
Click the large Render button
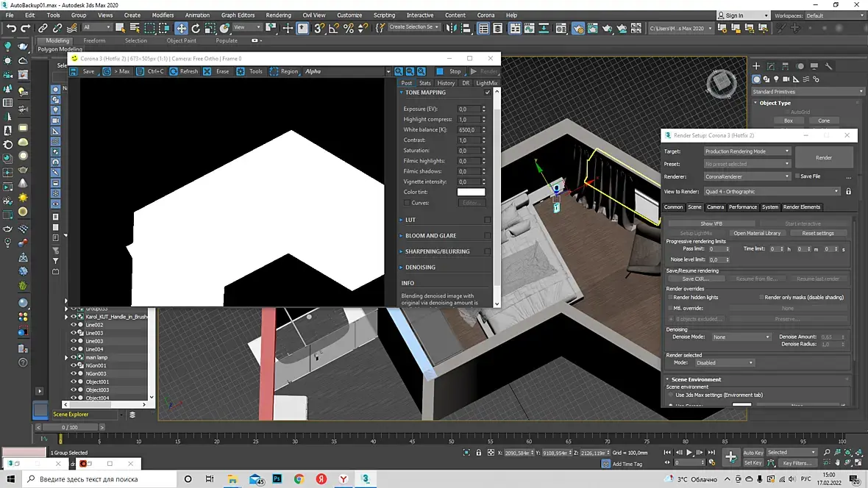(x=823, y=157)
